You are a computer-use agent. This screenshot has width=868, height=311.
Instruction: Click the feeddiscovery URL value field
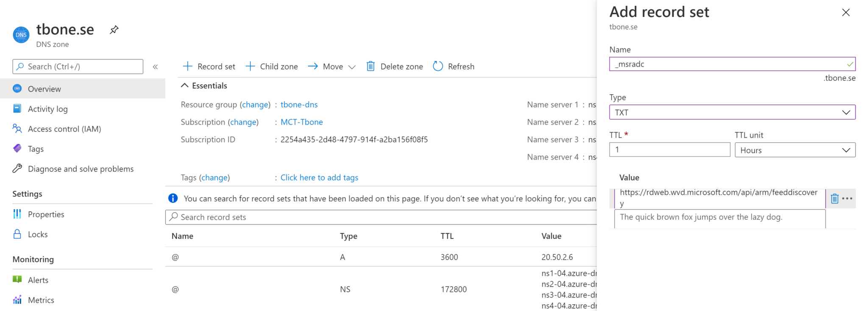tap(720, 198)
